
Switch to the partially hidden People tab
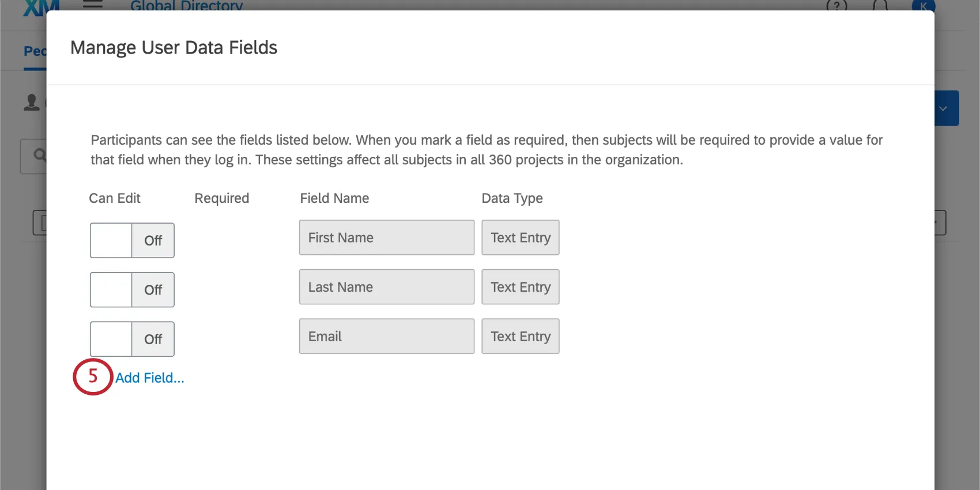(x=35, y=51)
